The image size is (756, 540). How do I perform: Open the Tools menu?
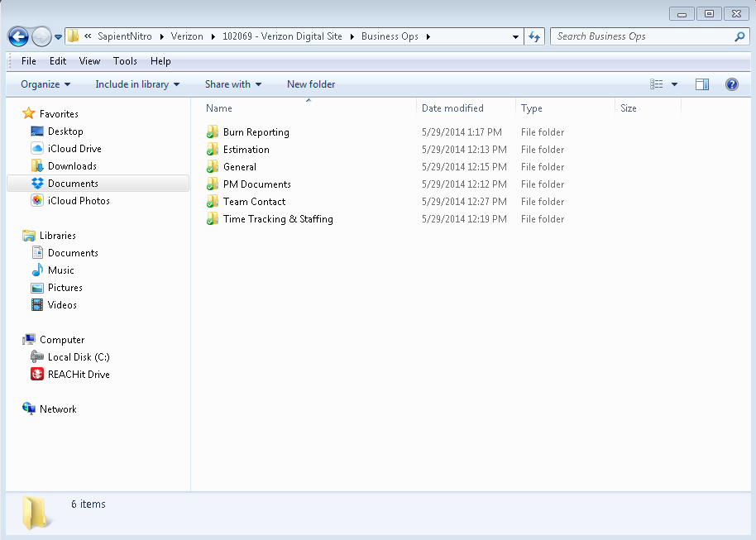tap(125, 61)
